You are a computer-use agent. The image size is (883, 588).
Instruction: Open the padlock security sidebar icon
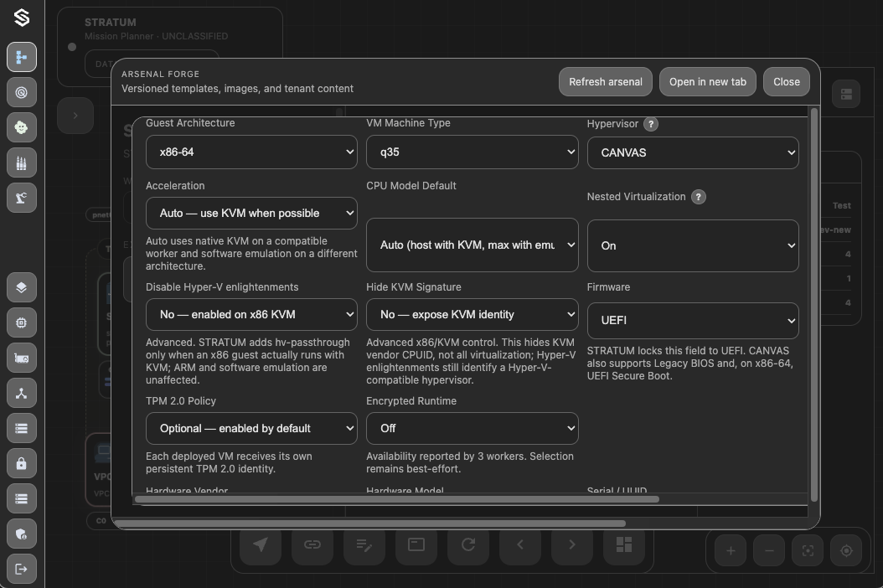(x=22, y=463)
